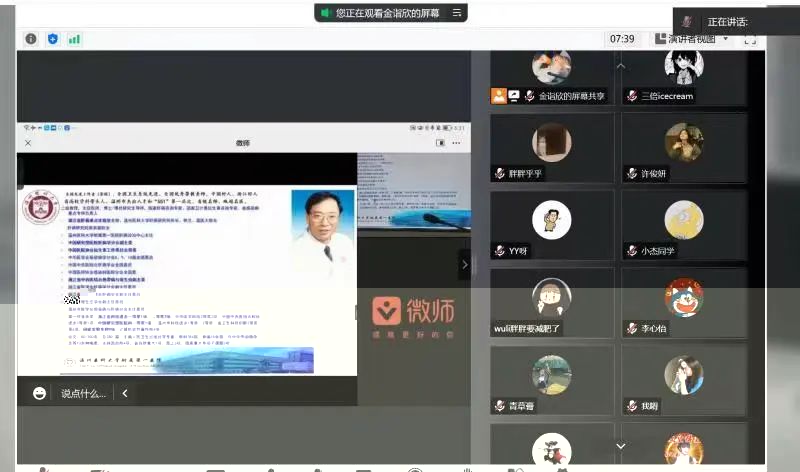
Task: Click the blue security shield icon
Action: pyautogui.click(x=53, y=39)
